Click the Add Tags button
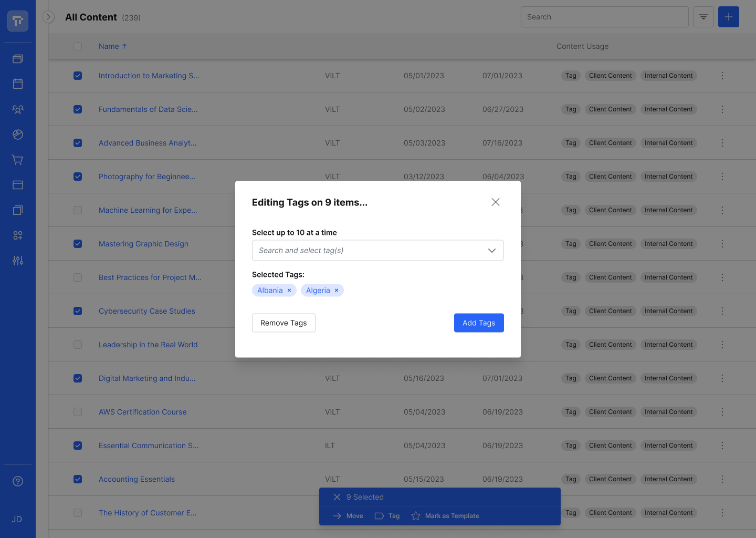This screenshot has width=756, height=538. click(479, 323)
